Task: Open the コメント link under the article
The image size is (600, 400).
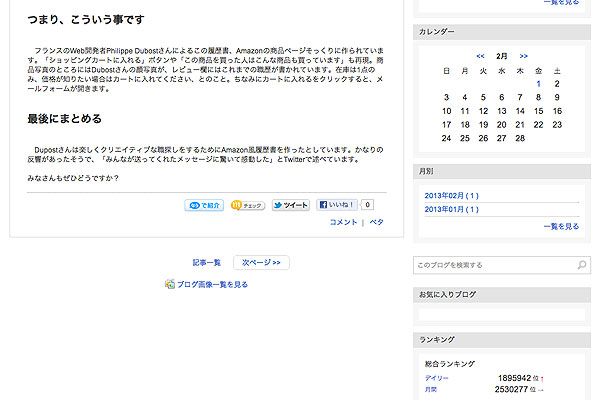Action: pos(343,222)
